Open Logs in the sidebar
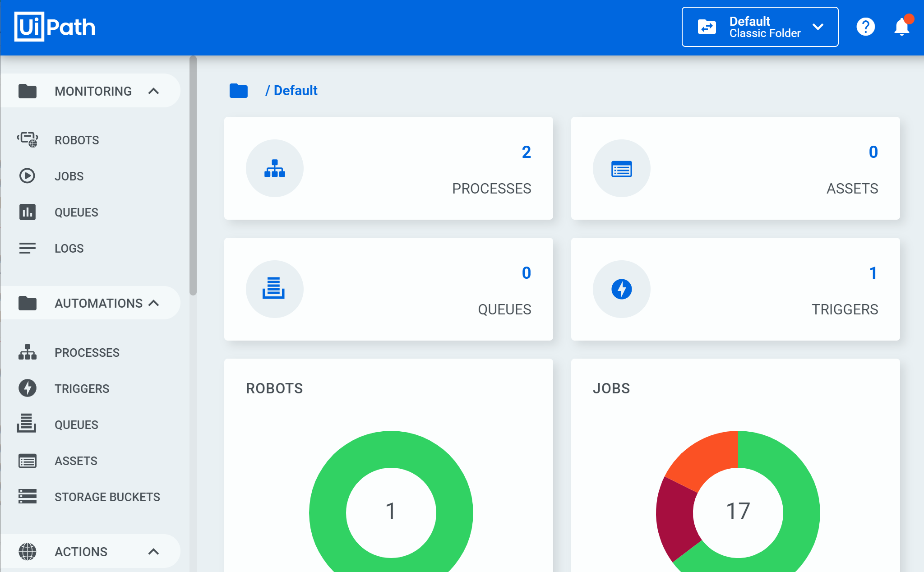The height and width of the screenshot is (572, 924). pyautogui.click(x=69, y=249)
